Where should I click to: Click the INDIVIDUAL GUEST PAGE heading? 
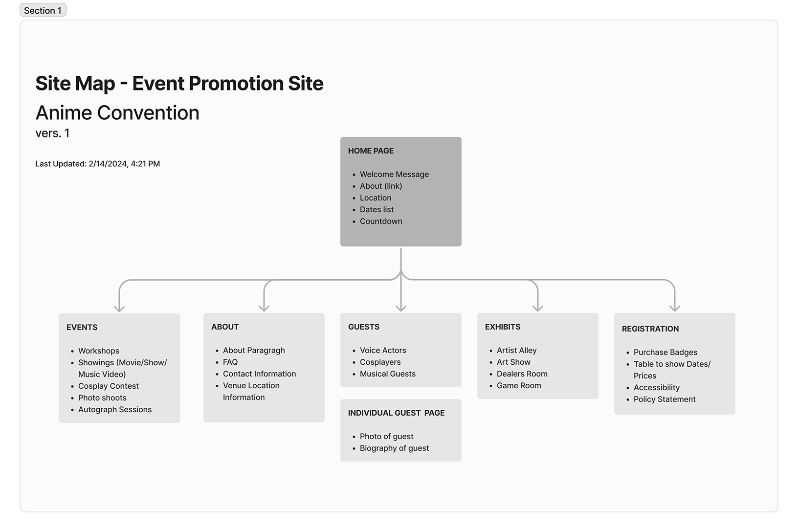click(396, 413)
